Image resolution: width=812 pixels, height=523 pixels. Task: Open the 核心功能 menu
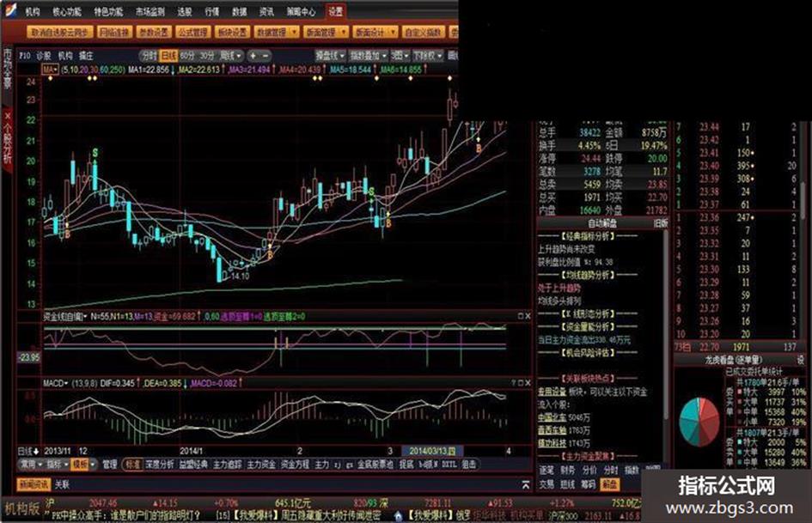point(67,11)
